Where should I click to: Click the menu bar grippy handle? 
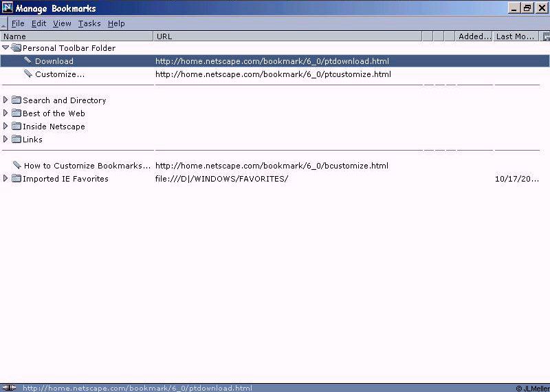click(3, 23)
